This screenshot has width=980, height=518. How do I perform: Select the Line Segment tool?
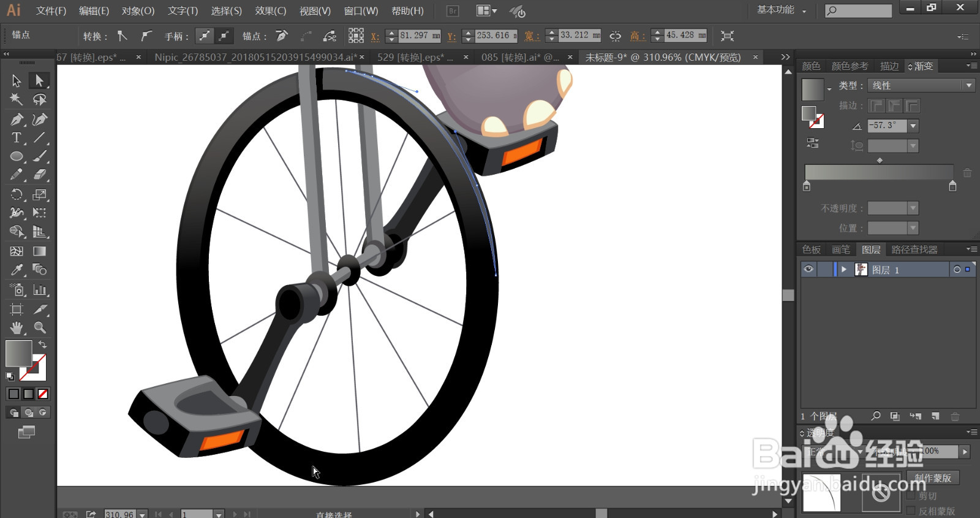click(39, 137)
